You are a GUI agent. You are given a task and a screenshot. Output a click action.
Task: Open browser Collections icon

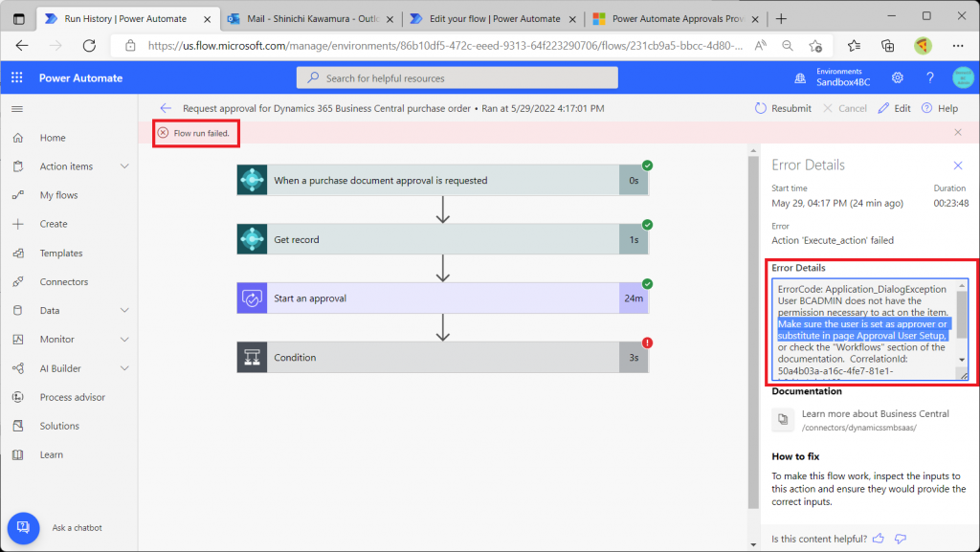[x=887, y=45]
